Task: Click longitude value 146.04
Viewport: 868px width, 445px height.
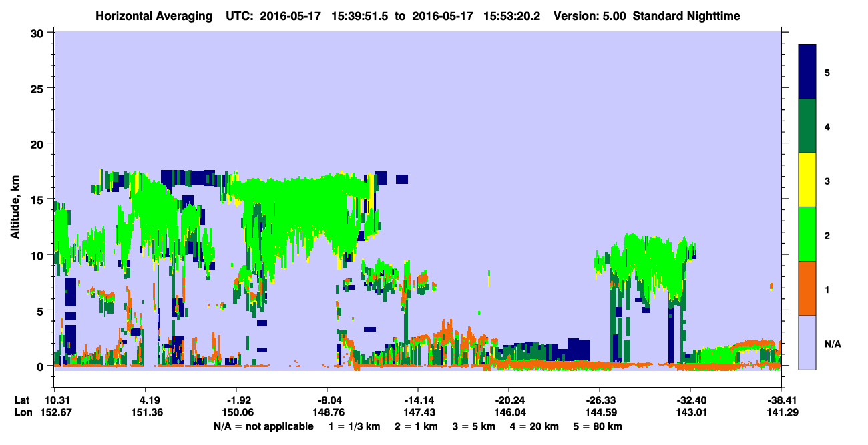Action: 509,413
